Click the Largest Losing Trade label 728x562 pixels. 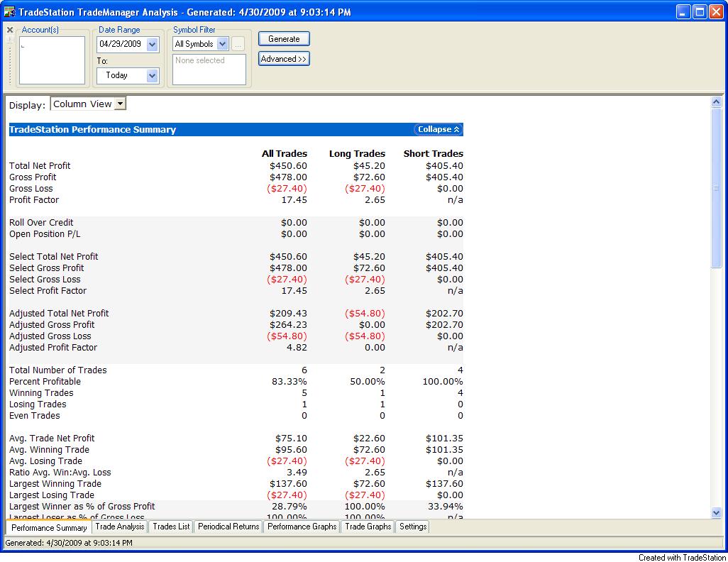52,495
